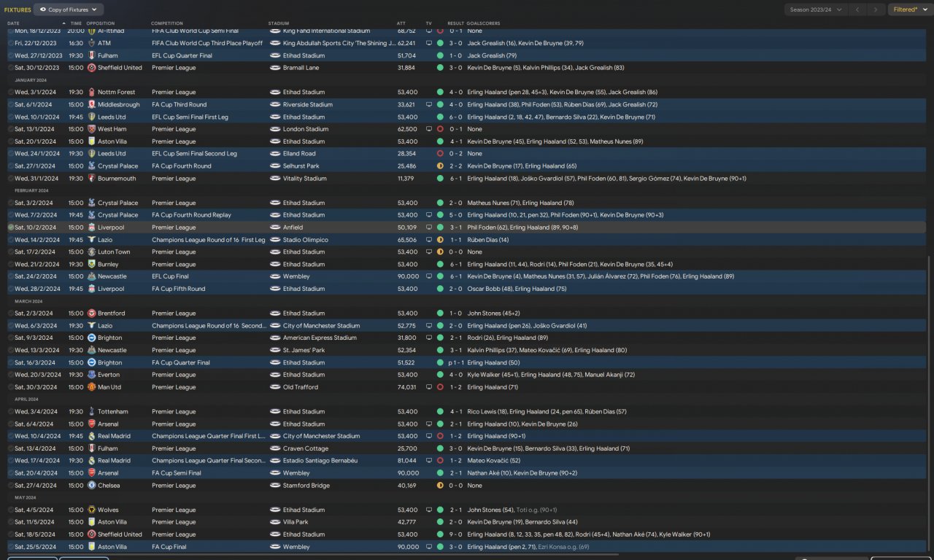Viewport: 934px width, 560px height.
Task: Click the red loss indicator on West Ham row
Action: 440,129
